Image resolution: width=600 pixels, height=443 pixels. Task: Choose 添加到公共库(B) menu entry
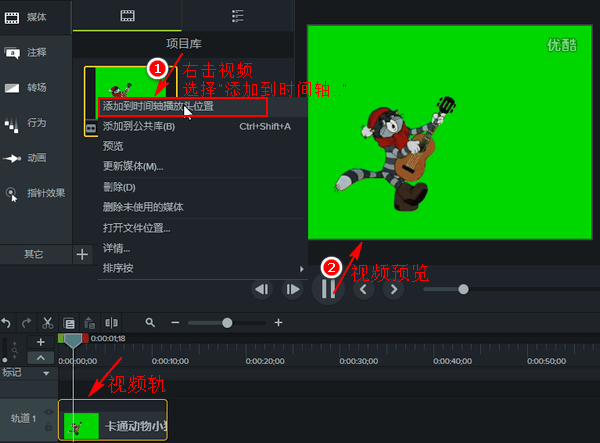point(202,127)
